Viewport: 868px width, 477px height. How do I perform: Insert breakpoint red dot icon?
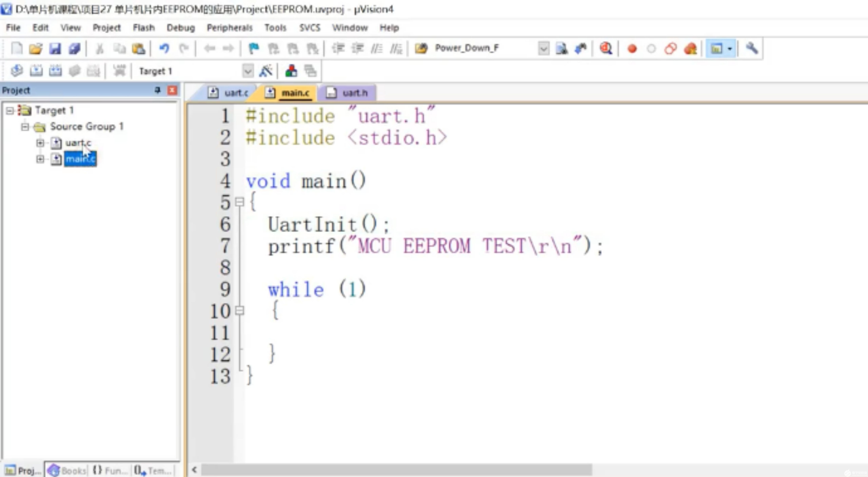[x=632, y=49]
